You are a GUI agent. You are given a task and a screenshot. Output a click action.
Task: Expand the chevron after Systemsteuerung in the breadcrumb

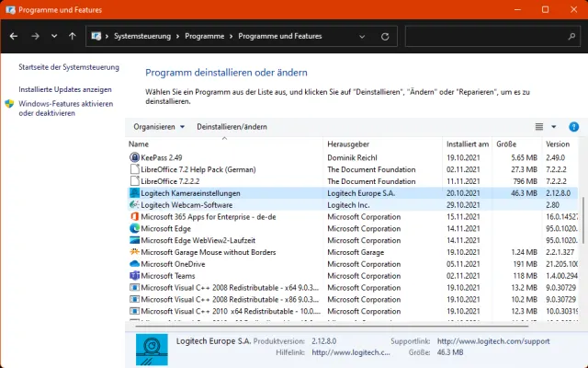pyautogui.click(x=177, y=37)
